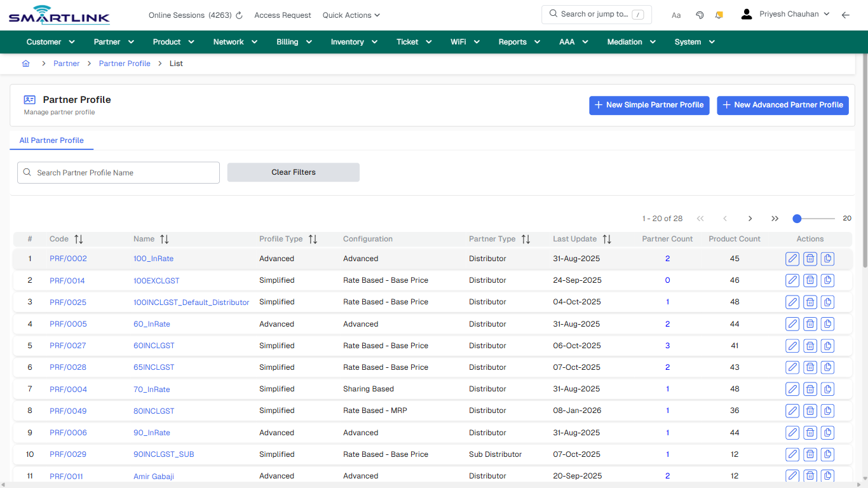Open the Billing menu

[x=294, y=41]
